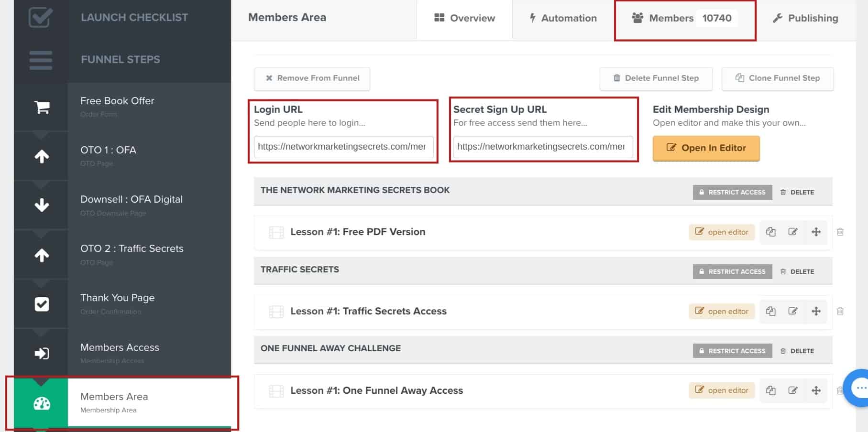Click Restrict Access for Traffic Secrets section
Image resolution: width=868 pixels, height=432 pixels.
(x=732, y=271)
